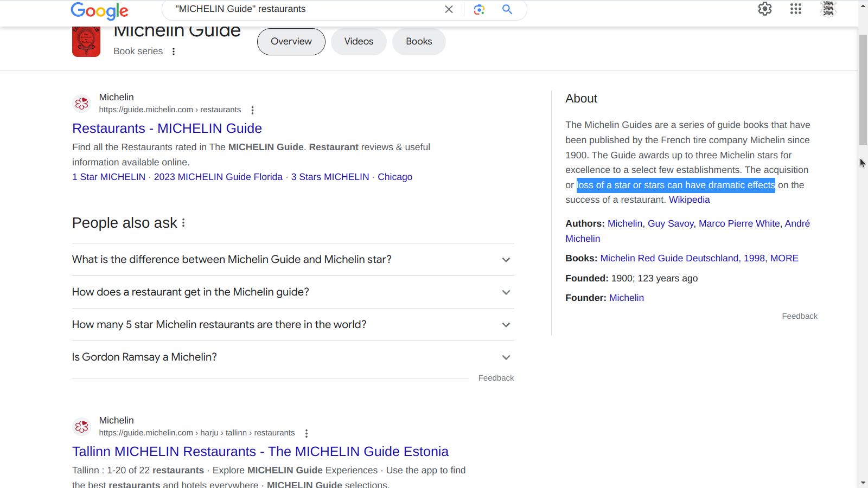The image size is (868, 488).
Task: Click the Book series subtitle
Action: [138, 52]
